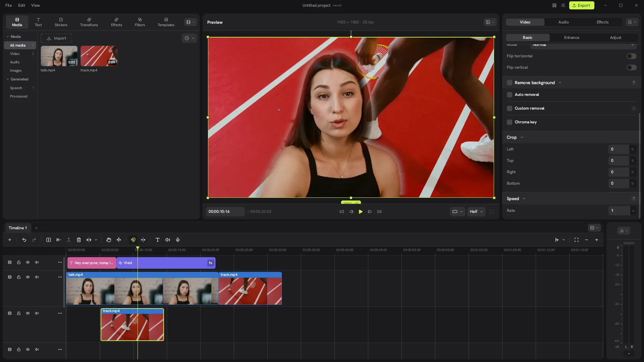This screenshot has height=362, width=644.
Task: Enable the Chroma key checkbox
Action: (x=509, y=122)
